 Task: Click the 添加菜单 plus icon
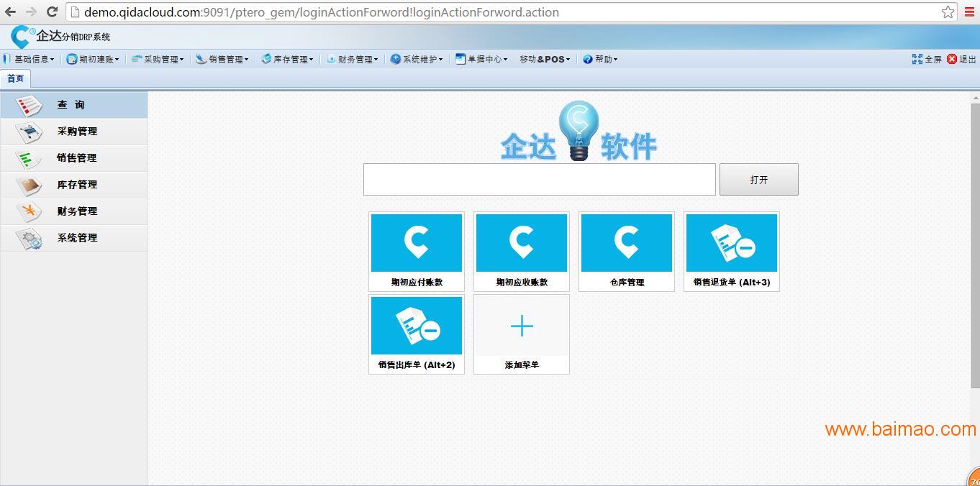tap(521, 326)
